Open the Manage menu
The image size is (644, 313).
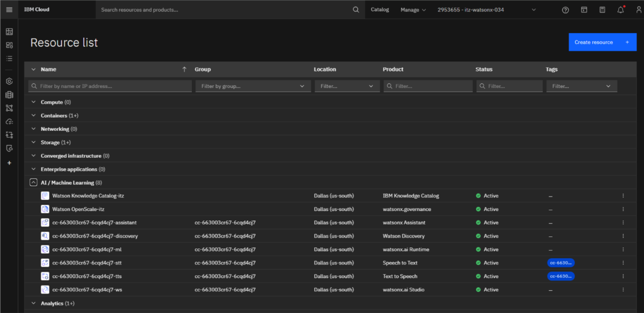[x=413, y=10]
